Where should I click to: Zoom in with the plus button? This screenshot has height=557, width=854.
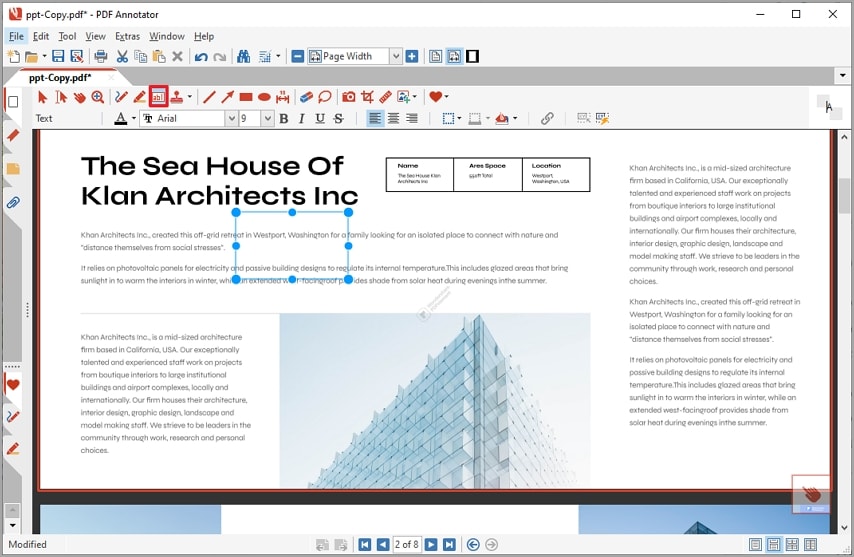coord(412,56)
